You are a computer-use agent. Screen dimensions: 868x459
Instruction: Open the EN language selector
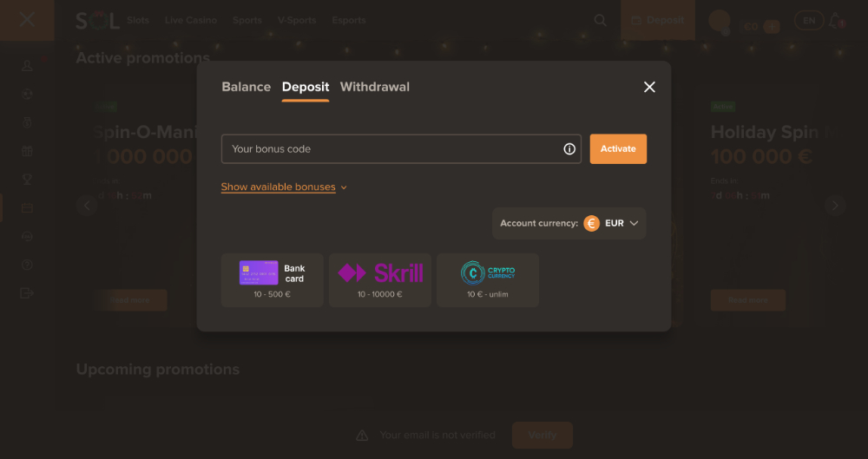(x=809, y=20)
